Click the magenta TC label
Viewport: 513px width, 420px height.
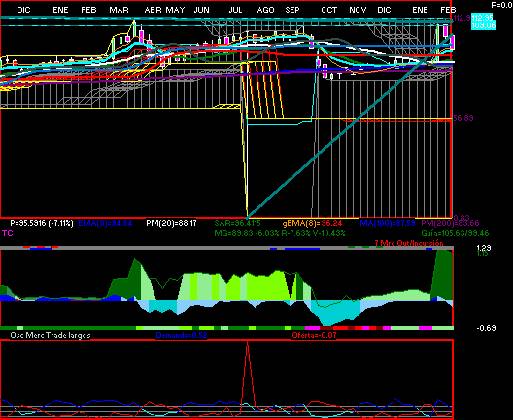(8, 233)
